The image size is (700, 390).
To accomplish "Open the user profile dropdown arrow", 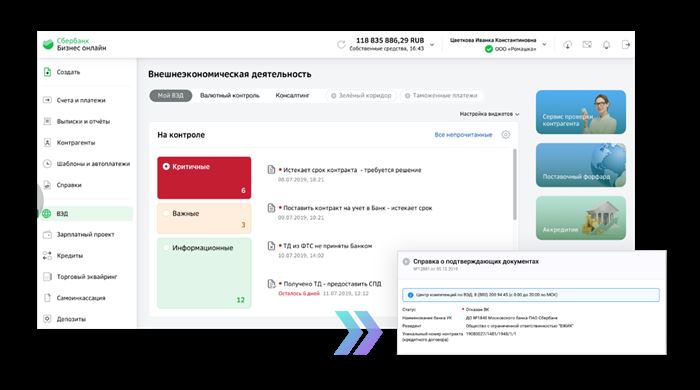I will 544,45.
